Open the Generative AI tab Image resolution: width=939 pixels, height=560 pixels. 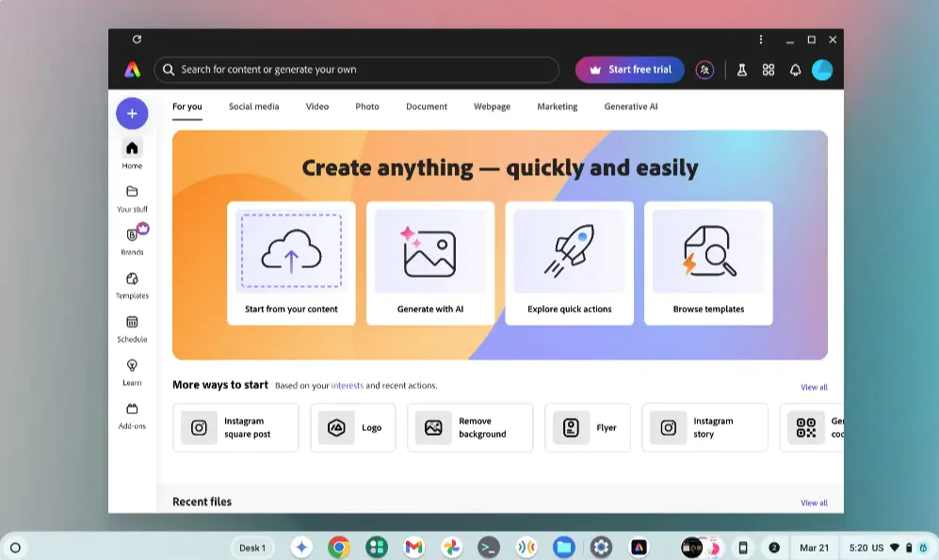point(630,106)
